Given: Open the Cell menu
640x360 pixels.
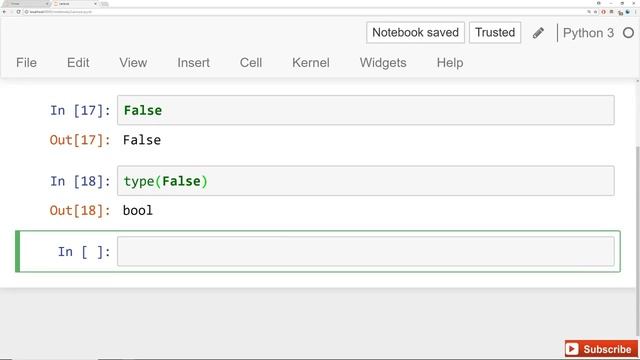Looking at the screenshot, I should (x=251, y=62).
